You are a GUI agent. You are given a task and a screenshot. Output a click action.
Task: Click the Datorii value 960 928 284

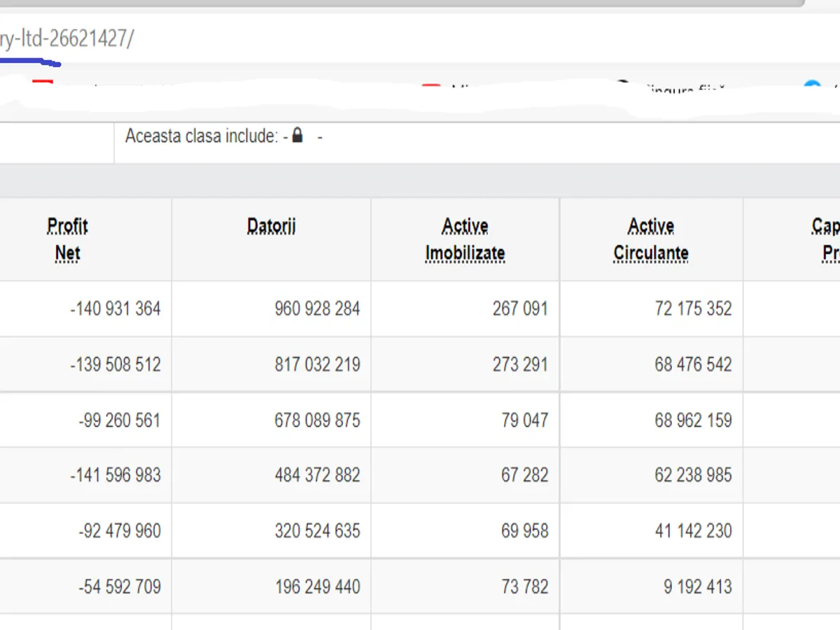(x=317, y=309)
